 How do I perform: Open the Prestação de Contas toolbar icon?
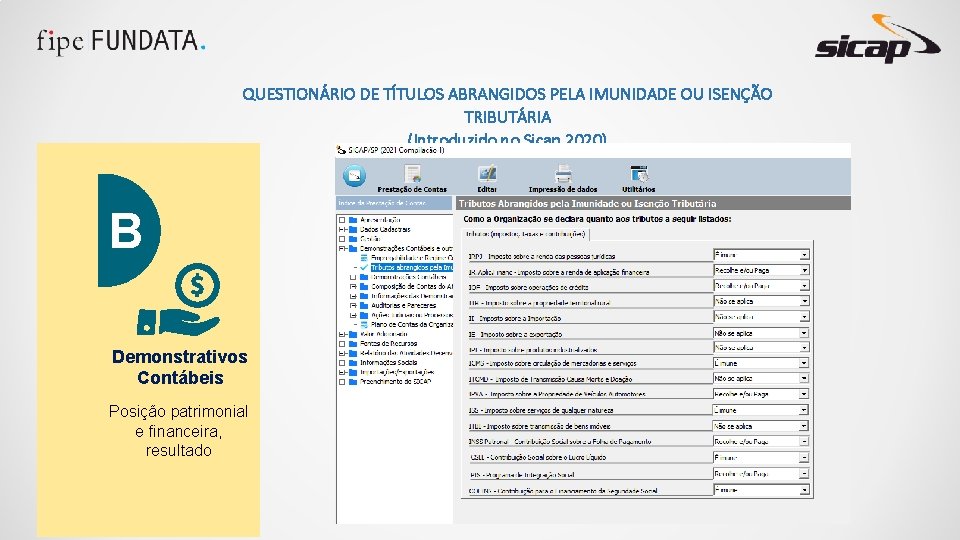pyautogui.click(x=413, y=174)
